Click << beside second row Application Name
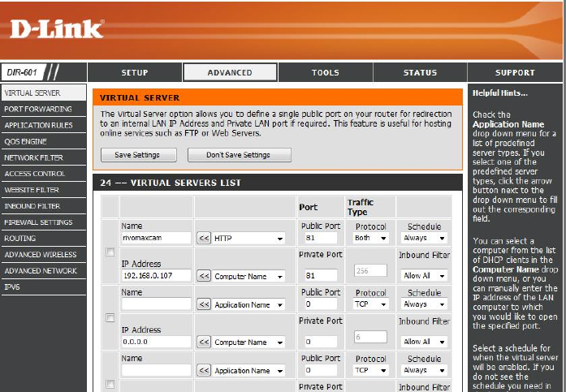This screenshot has height=392, width=566. coord(204,304)
